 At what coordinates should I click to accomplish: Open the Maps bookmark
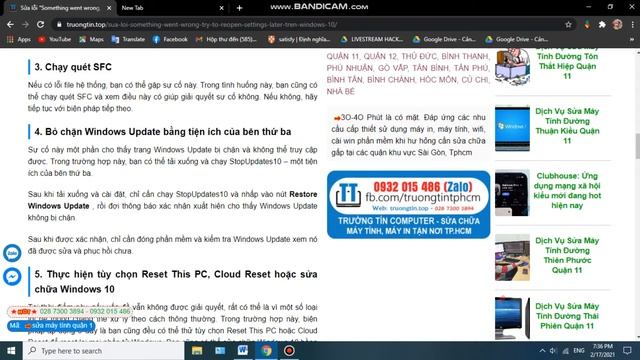[91, 39]
